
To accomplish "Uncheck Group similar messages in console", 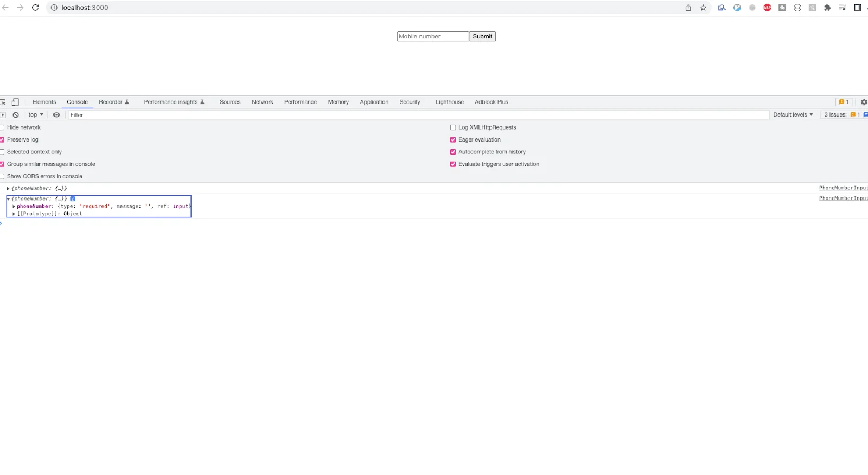I will pos(2,164).
